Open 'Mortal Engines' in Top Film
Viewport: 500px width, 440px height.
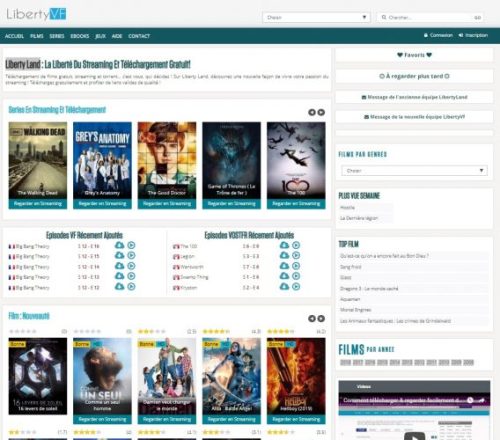356,310
